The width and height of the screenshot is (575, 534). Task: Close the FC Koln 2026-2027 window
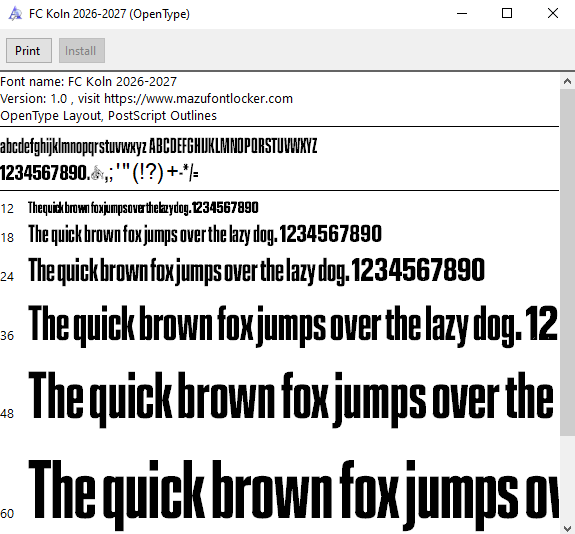point(553,14)
